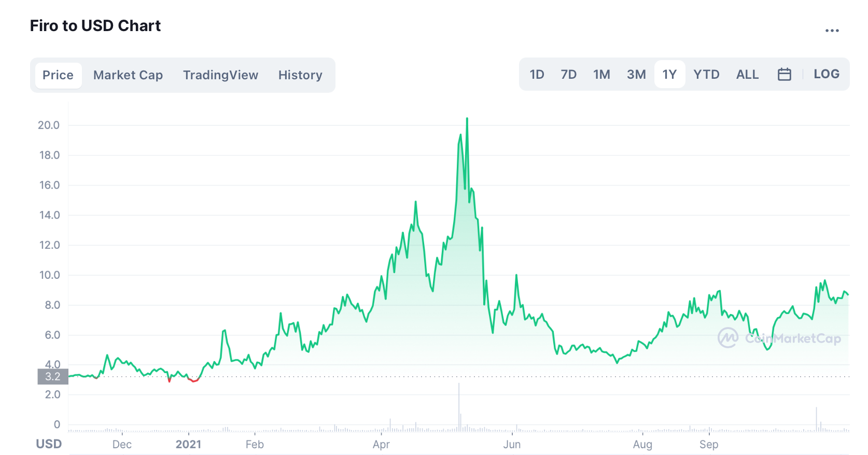The height and width of the screenshot is (455, 868).
Task: Click the 3.2 price marker label
Action: (x=53, y=377)
